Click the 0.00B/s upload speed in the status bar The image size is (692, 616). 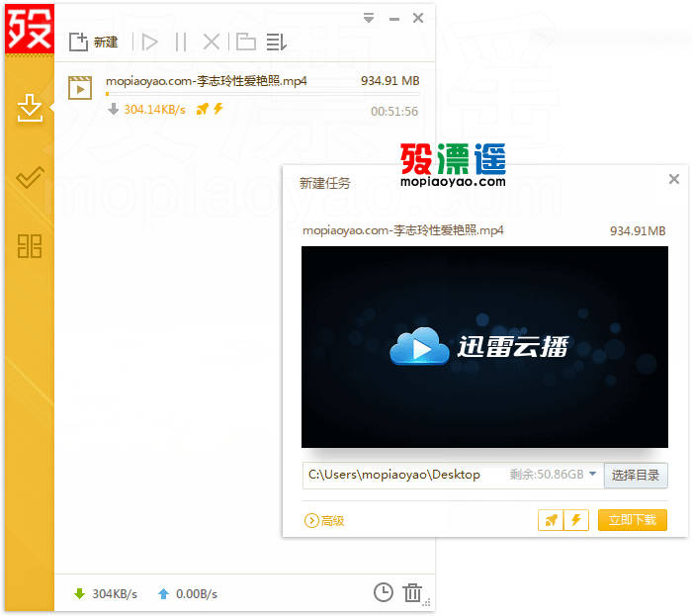coord(197,594)
